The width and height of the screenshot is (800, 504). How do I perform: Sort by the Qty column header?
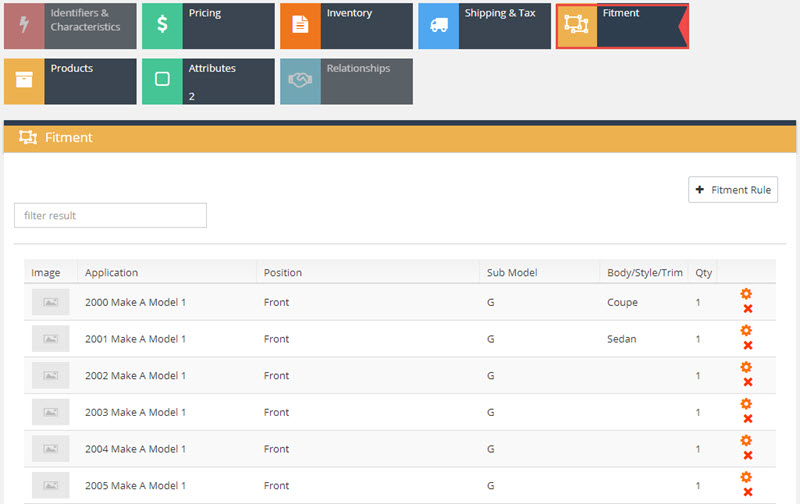pos(704,272)
